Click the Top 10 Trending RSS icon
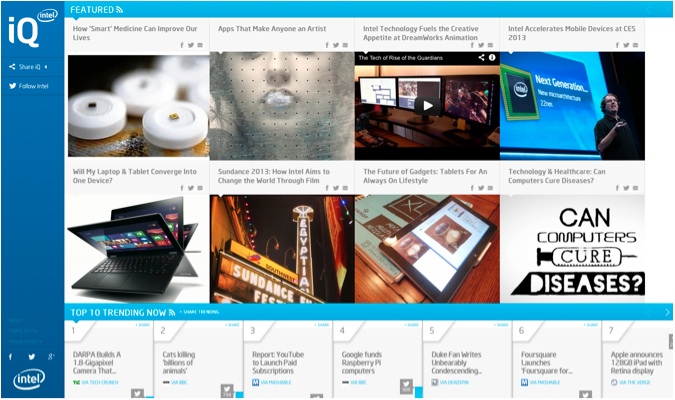 (x=172, y=312)
